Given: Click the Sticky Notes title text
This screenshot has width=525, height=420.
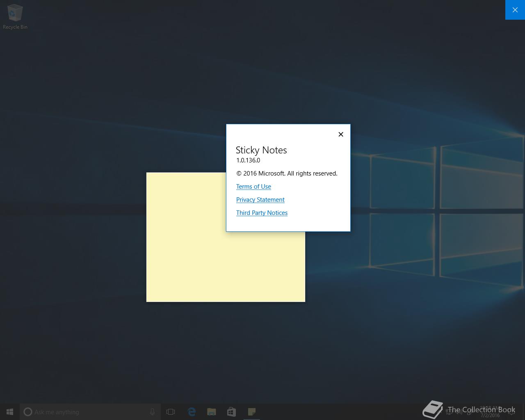Looking at the screenshot, I should point(261,150).
